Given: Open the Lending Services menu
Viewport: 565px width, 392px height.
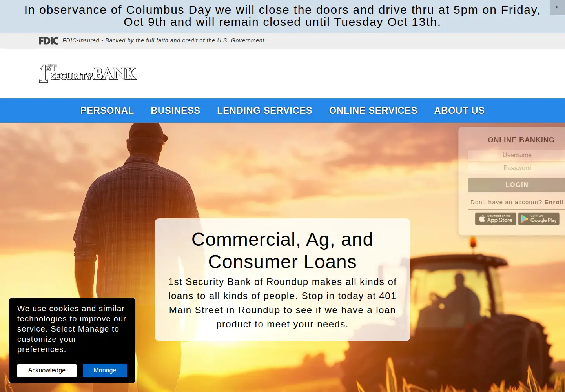Looking at the screenshot, I should click(265, 111).
